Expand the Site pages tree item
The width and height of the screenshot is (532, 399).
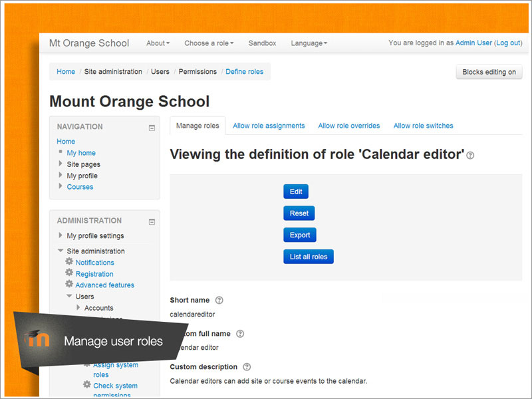click(61, 164)
